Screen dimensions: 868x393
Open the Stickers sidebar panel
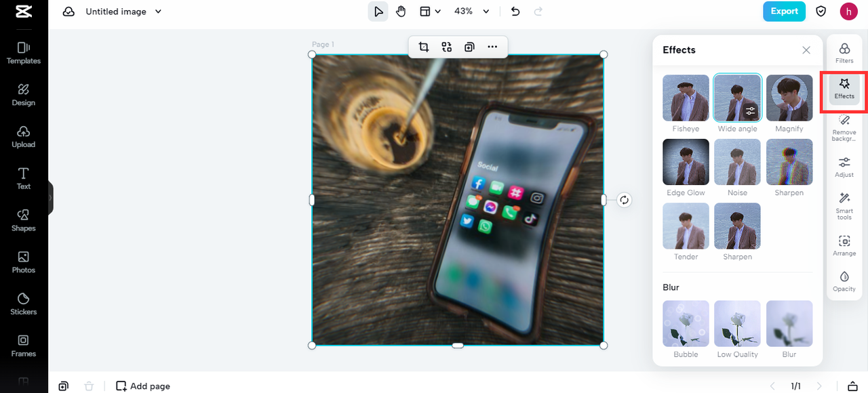point(24,304)
